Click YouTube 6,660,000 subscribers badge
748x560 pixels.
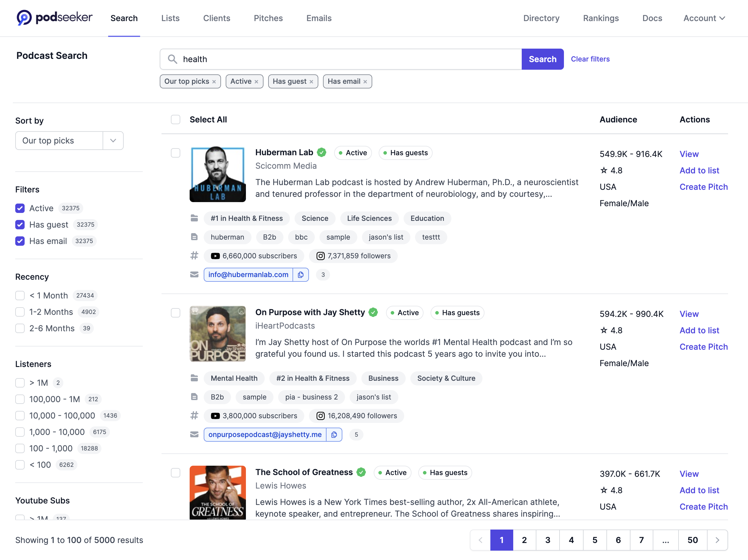(x=254, y=256)
